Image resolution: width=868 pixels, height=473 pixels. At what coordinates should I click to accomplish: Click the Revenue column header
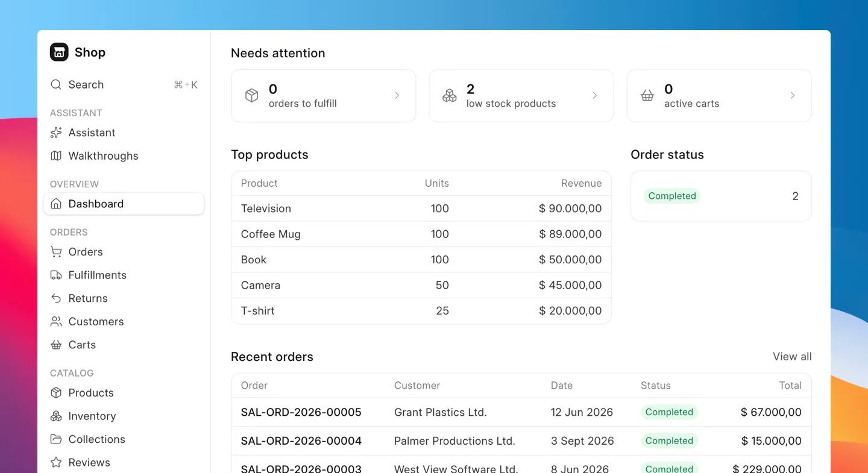click(x=581, y=183)
